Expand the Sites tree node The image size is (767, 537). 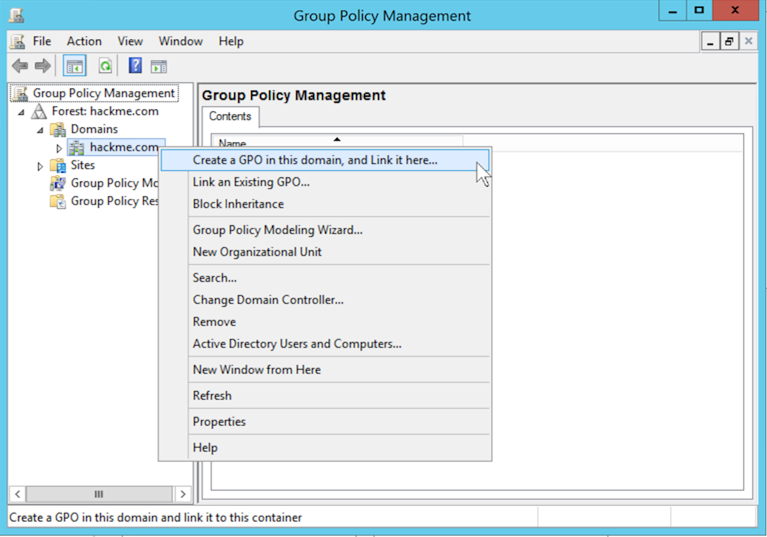point(40,166)
